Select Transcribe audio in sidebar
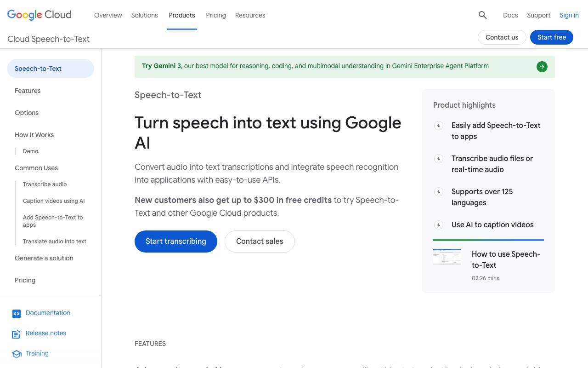This screenshot has height=368, width=588. (x=45, y=184)
